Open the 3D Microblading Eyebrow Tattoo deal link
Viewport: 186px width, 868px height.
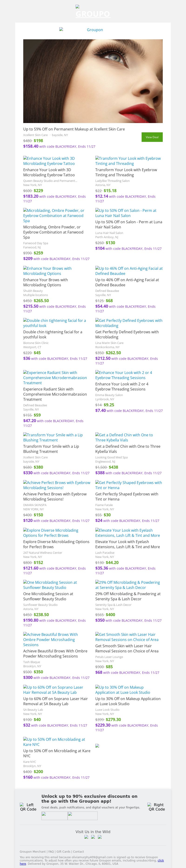pos(49,161)
